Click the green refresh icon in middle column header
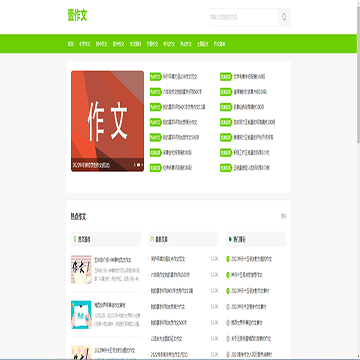Screen dimensions: 360x360 click(x=153, y=239)
